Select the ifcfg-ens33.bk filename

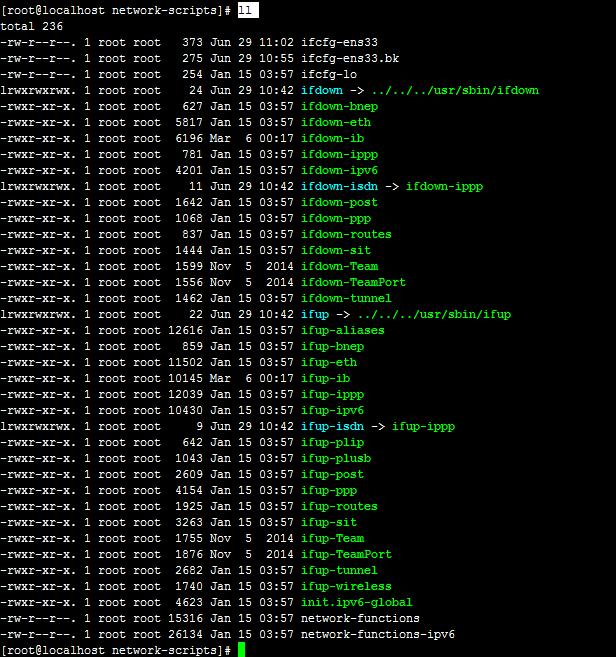(350, 58)
